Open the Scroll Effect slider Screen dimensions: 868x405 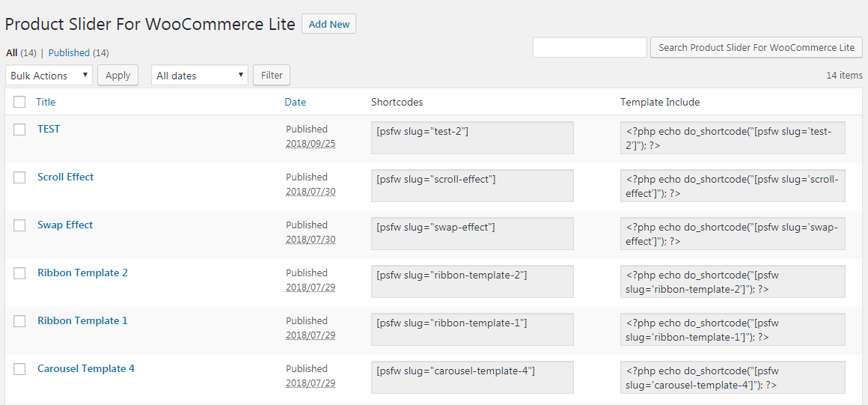(65, 177)
